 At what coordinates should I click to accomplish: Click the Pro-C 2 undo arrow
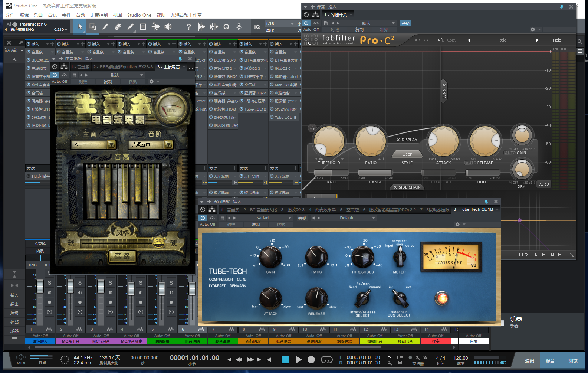point(417,40)
